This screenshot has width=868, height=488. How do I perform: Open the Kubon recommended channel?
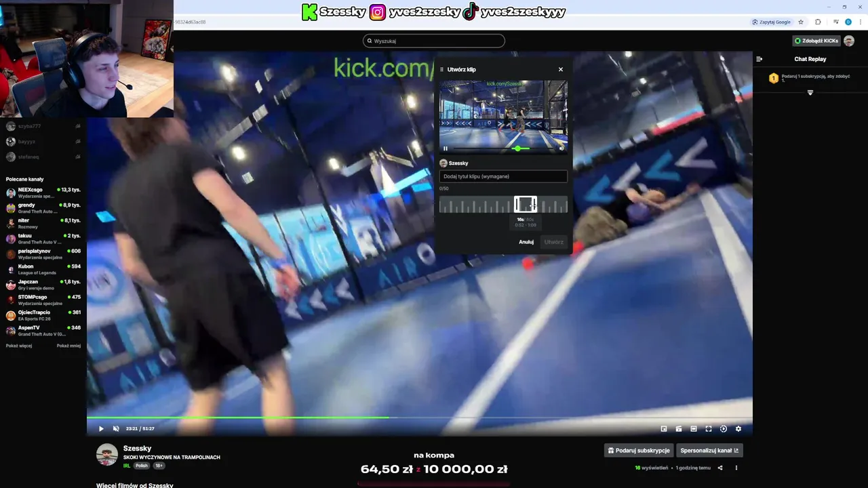[x=43, y=269]
